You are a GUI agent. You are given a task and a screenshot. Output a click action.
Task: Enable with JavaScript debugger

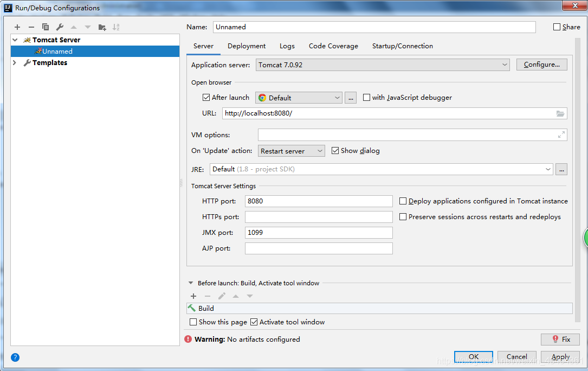366,98
